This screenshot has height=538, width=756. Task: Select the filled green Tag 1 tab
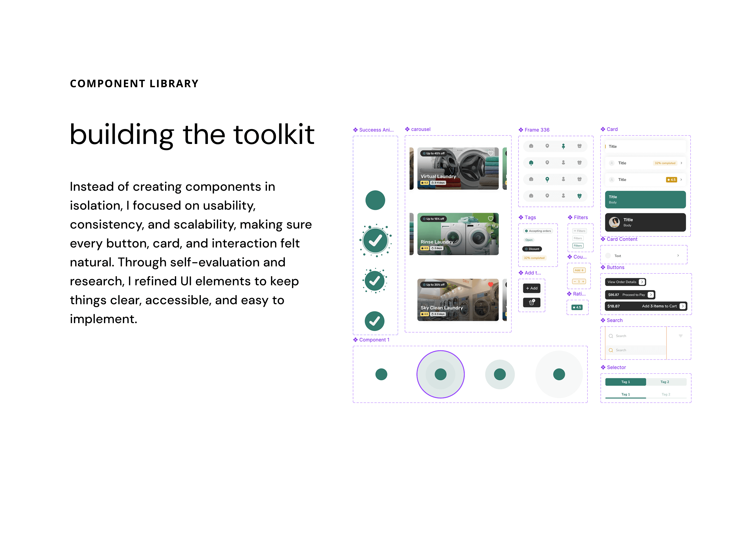coord(625,382)
